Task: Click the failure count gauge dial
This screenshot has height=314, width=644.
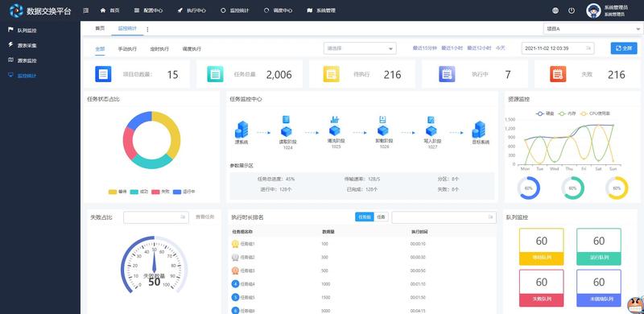Action: click(154, 265)
